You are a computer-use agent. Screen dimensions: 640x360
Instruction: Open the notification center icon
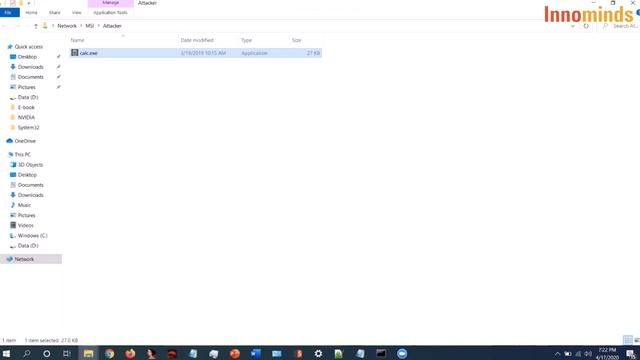631,354
